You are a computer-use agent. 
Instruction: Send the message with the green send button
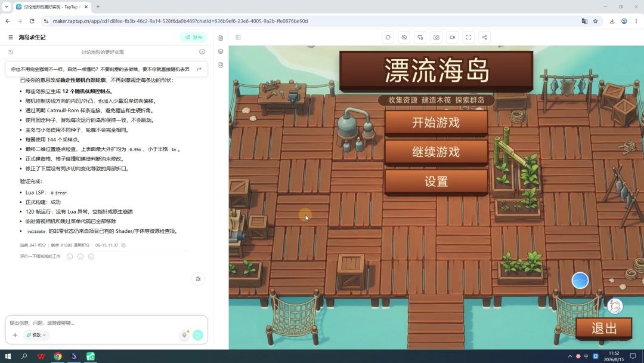pyautogui.click(x=198, y=335)
